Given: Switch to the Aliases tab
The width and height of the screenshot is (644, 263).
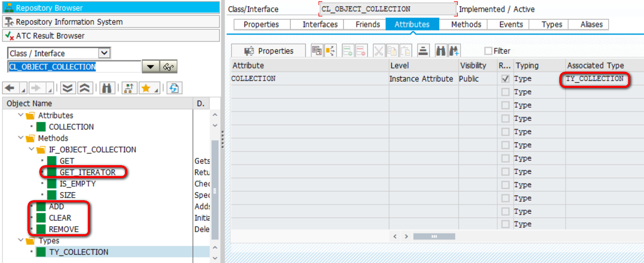Looking at the screenshot, I should [591, 24].
